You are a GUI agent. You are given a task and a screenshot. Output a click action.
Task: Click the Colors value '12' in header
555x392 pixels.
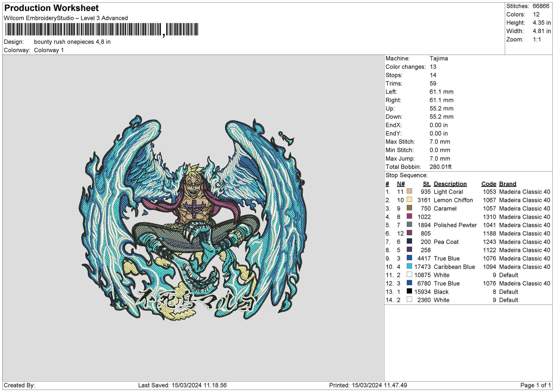coord(536,15)
